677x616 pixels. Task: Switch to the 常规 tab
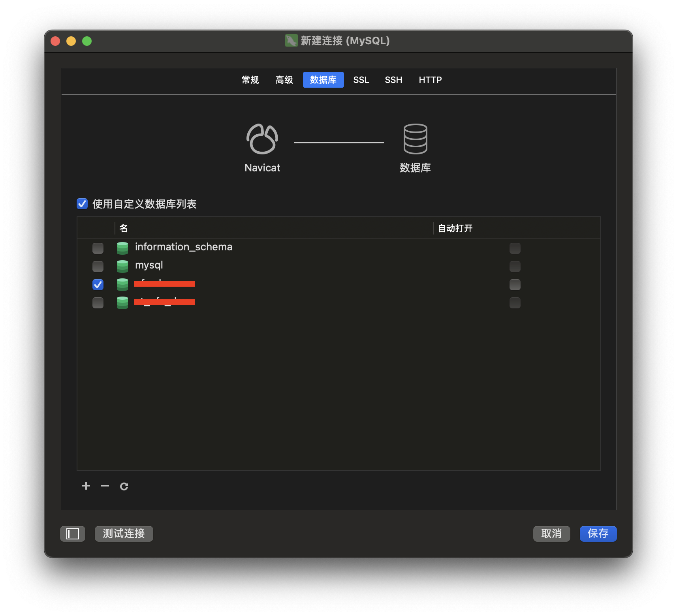[250, 80]
